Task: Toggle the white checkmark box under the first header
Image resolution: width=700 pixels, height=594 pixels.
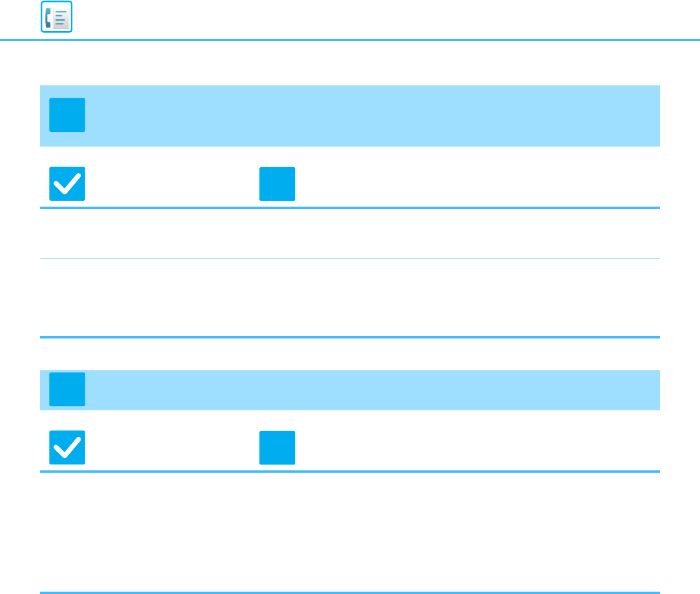Action: 67,184
